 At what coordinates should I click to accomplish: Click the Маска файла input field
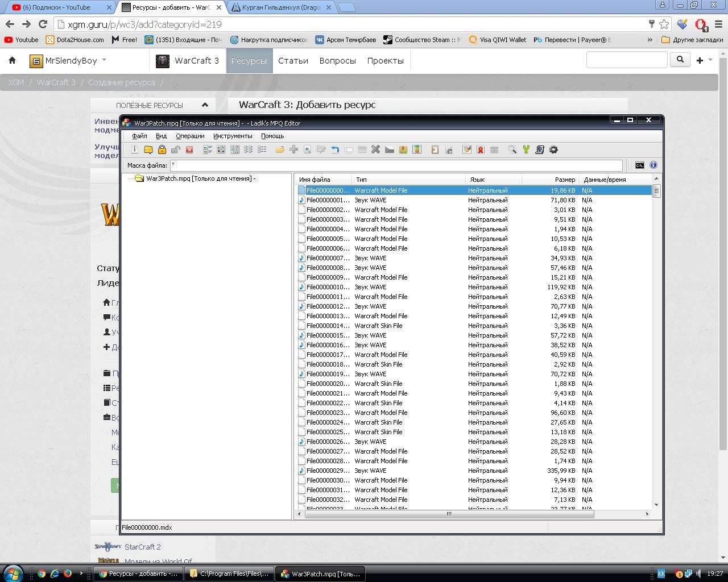click(396, 165)
